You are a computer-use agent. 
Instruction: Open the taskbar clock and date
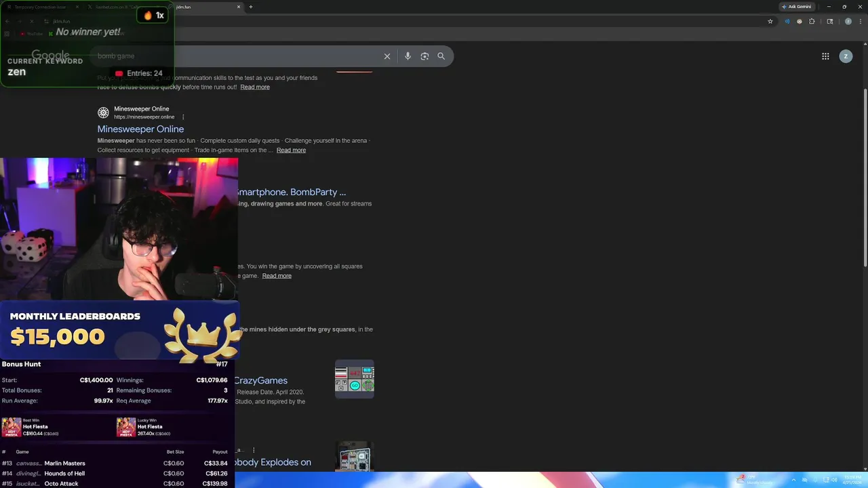pos(852,480)
